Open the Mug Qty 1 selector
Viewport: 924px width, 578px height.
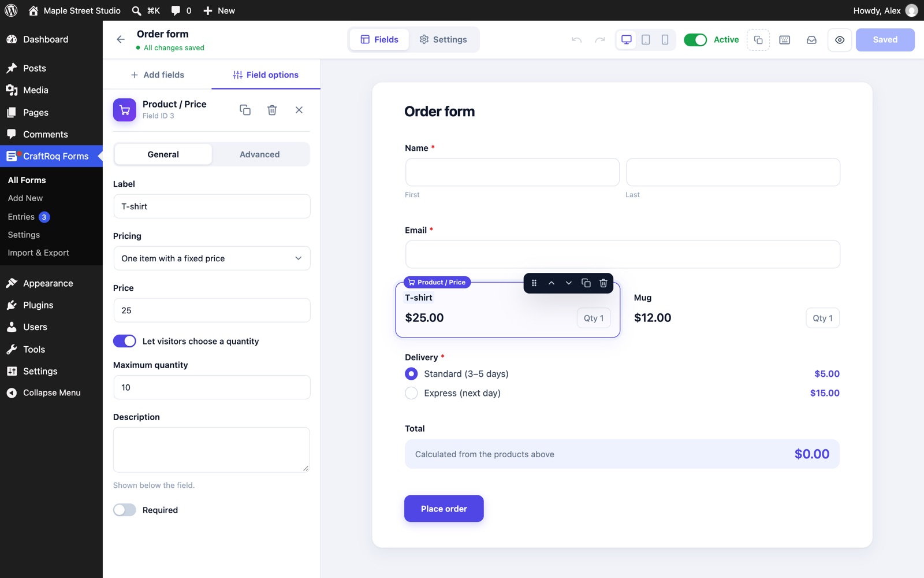click(823, 318)
